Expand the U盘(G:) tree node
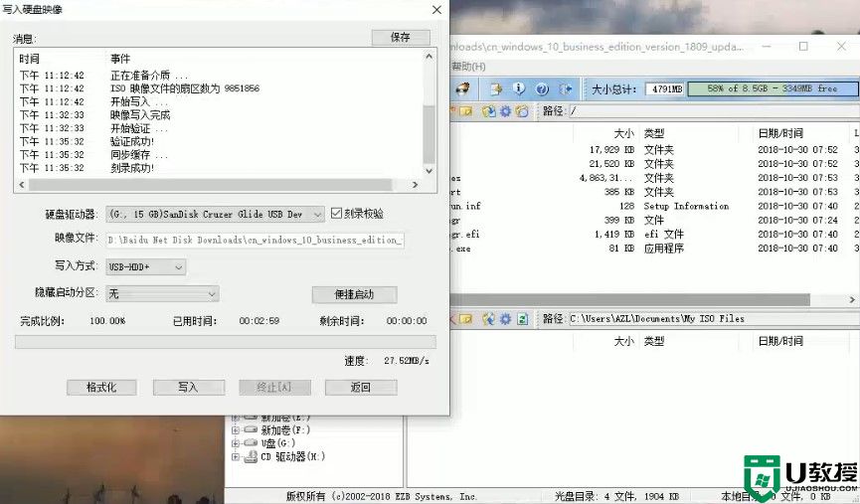This screenshot has height=504, width=860. click(236, 443)
